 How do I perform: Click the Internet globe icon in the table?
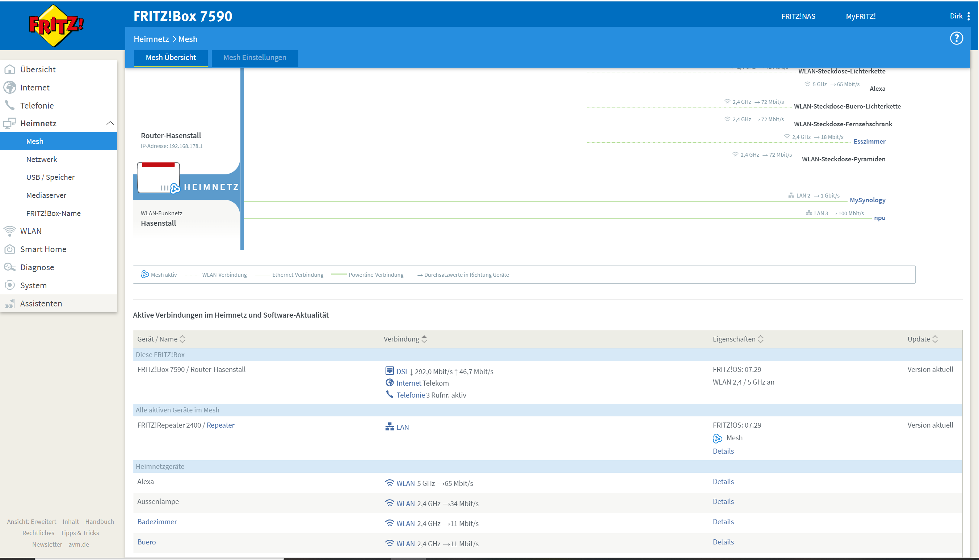pos(390,383)
